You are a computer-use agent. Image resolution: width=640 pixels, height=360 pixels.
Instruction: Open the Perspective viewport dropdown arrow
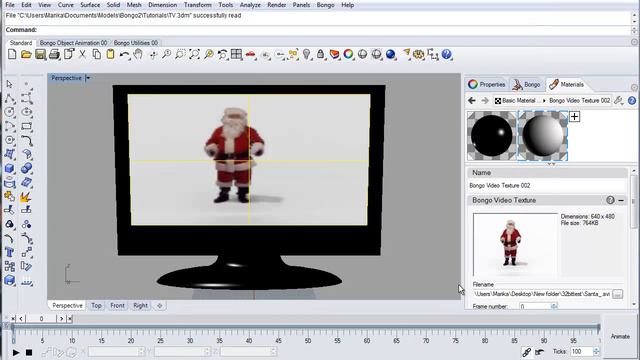click(88, 78)
